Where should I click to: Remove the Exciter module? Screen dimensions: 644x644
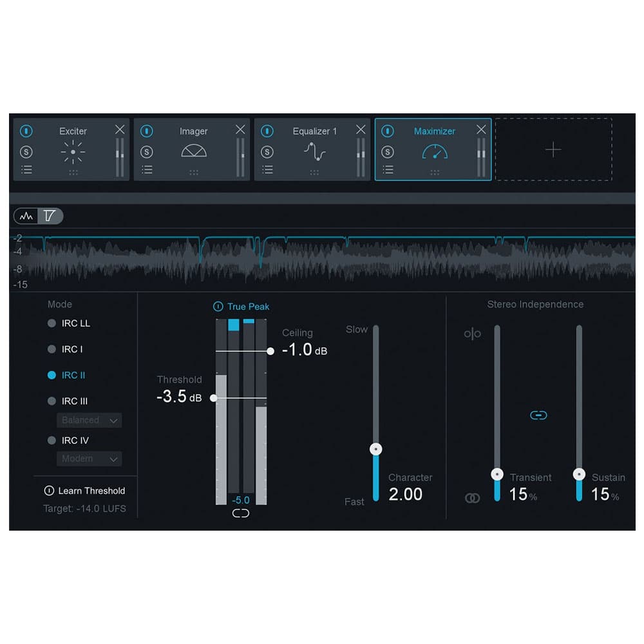pyautogui.click(x=120, y=129)
